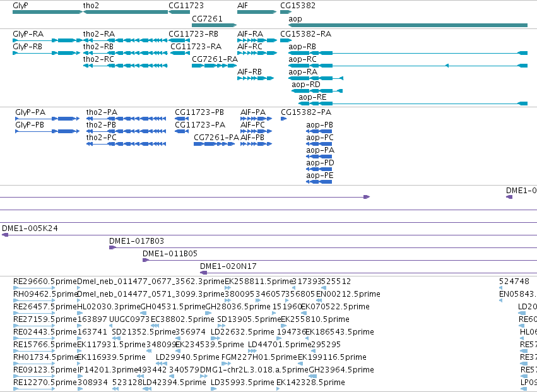Click the CG15382-RA transcript label

(x=305, y=34)
